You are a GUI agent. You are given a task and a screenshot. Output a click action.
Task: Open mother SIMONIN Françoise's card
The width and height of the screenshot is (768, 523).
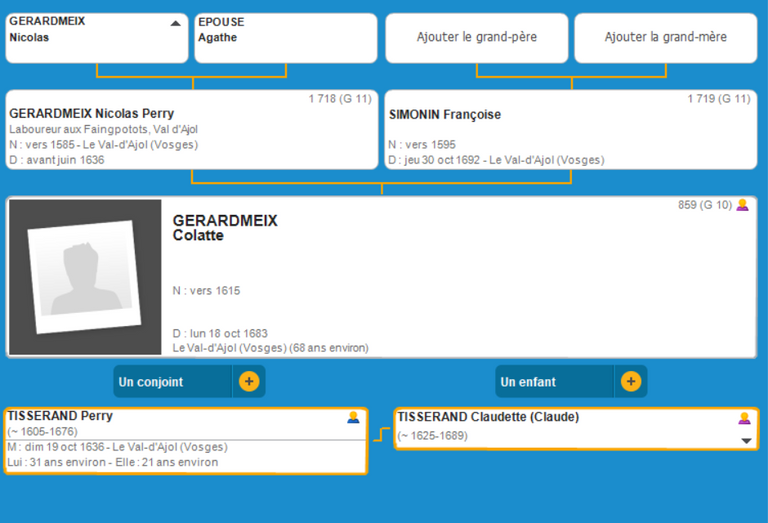(445, 114)
